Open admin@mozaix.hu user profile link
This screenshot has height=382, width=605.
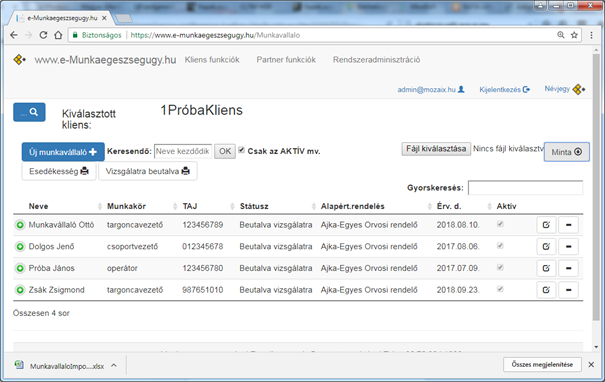pos(431,90)
